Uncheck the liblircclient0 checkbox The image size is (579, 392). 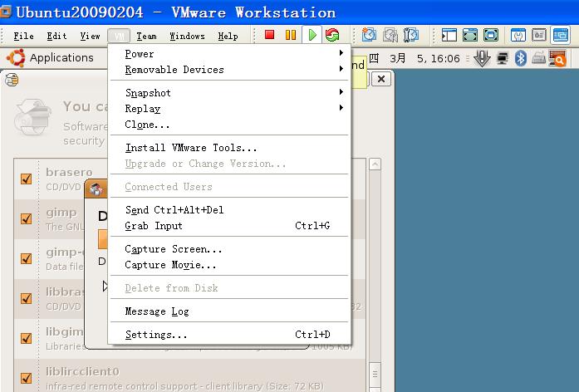(27, 378)
